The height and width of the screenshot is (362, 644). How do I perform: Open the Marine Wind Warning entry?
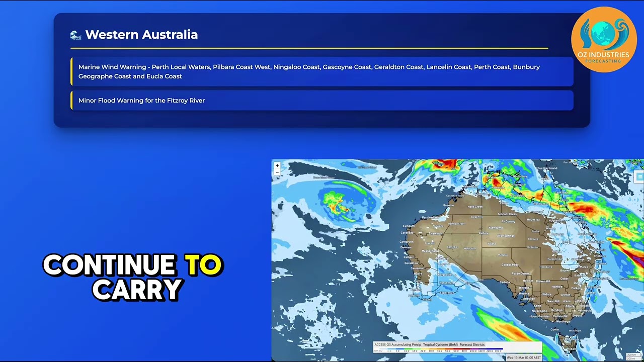322,71
